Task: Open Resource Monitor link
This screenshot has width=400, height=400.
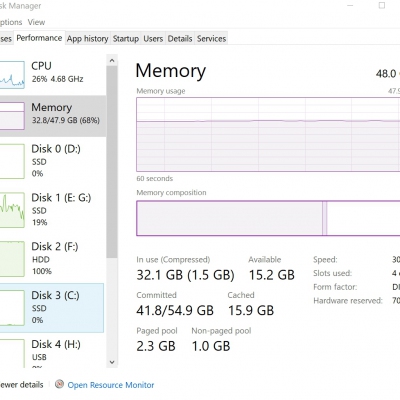Action: (111, 385)
